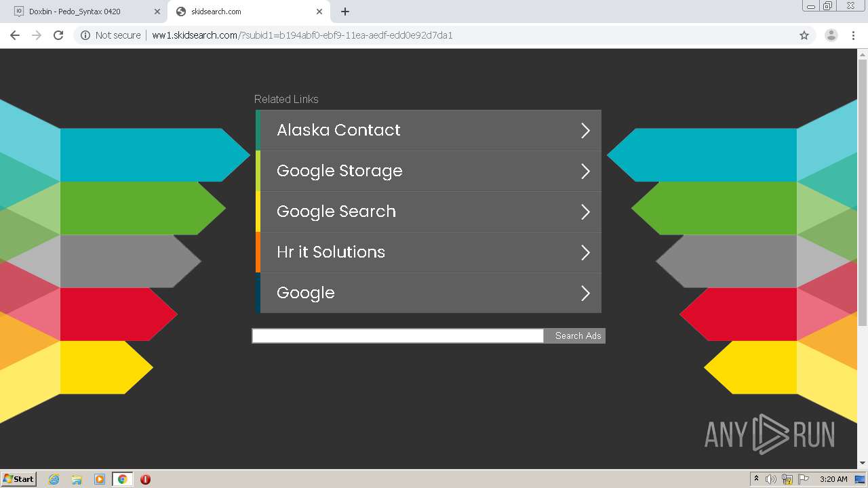This screenshot has height=488, width=868.
Task: Click the chevron beside Google Storage
Action: pos(585,171)
